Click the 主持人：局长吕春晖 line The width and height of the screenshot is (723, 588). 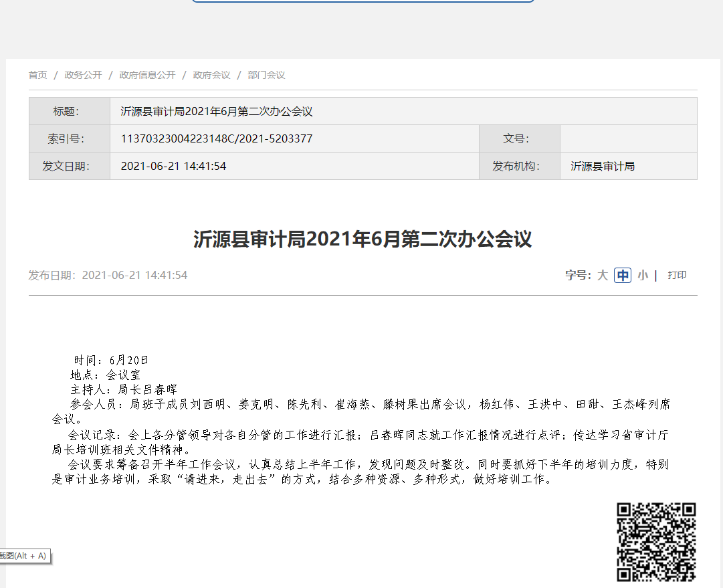[x=124, y=389]
